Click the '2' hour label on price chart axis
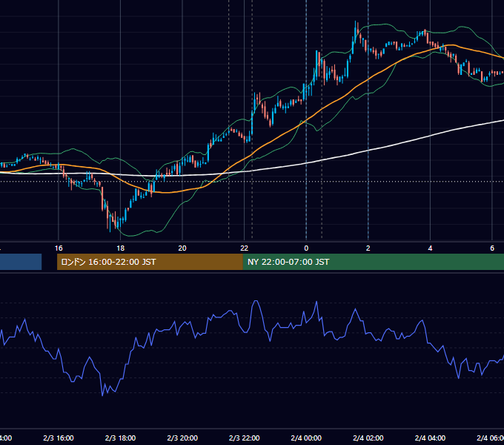 click(x=368, y=248)
